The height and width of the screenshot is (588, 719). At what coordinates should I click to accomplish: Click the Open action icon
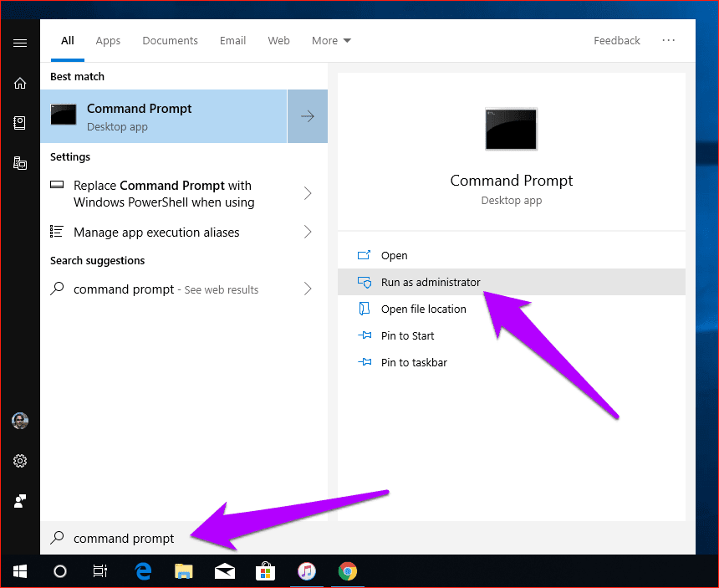364,255
